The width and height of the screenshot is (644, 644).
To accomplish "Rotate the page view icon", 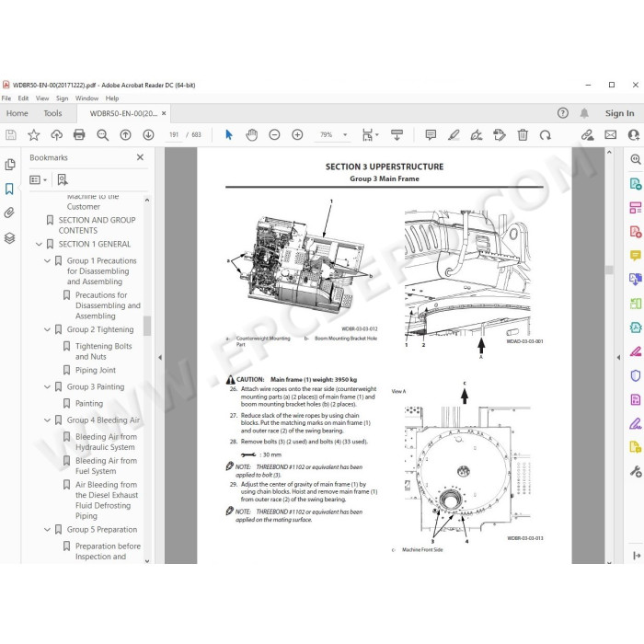I will [x=546, y=134].
